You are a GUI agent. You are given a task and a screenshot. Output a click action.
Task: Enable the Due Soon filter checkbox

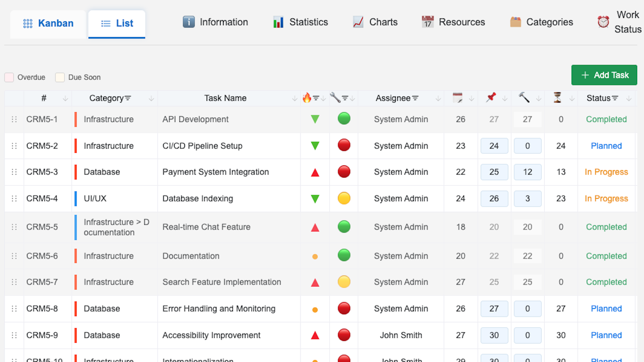pos(60,77)
